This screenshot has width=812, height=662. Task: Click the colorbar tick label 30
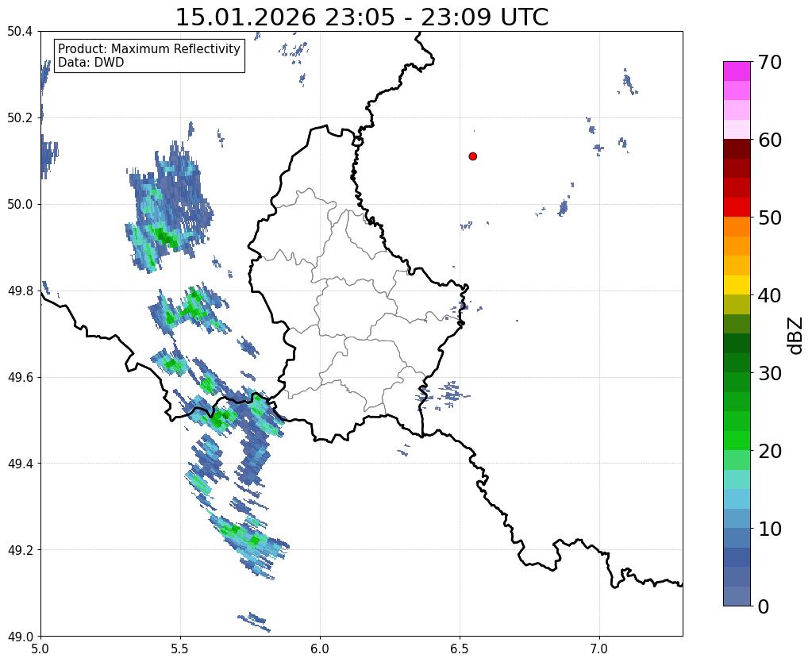click(770, 373)
